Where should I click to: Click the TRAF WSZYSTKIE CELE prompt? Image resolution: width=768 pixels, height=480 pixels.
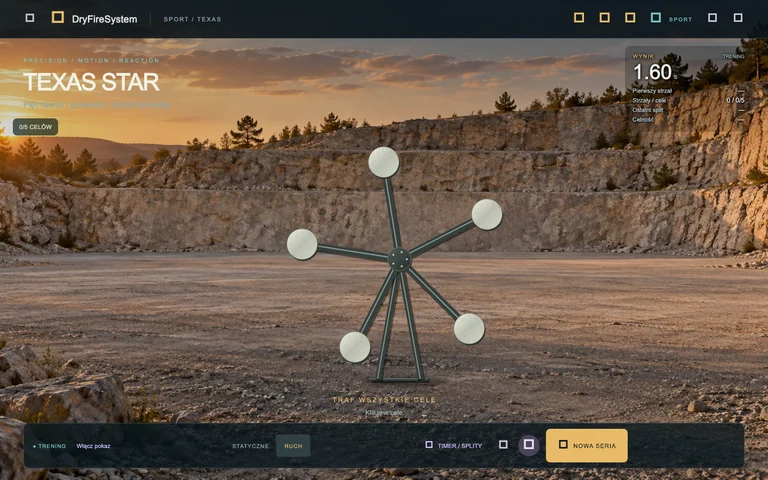384,400
